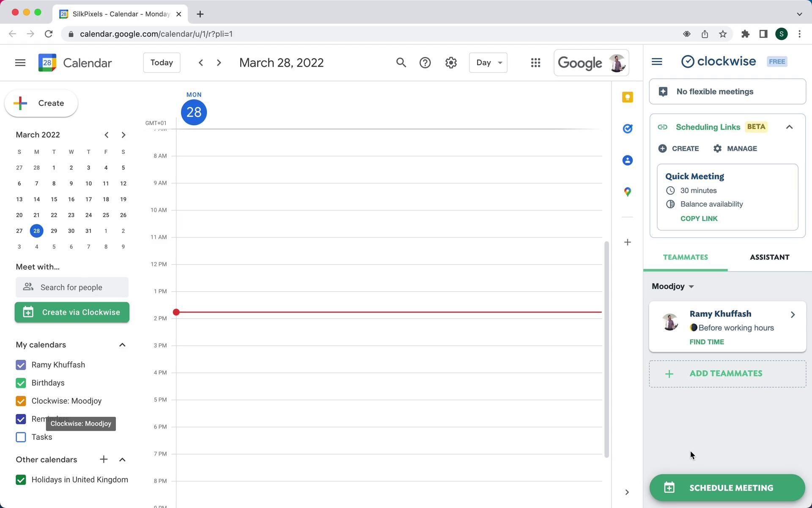
Task: Click the calendar search magnifier icon
Action: (x=401, y=63)
